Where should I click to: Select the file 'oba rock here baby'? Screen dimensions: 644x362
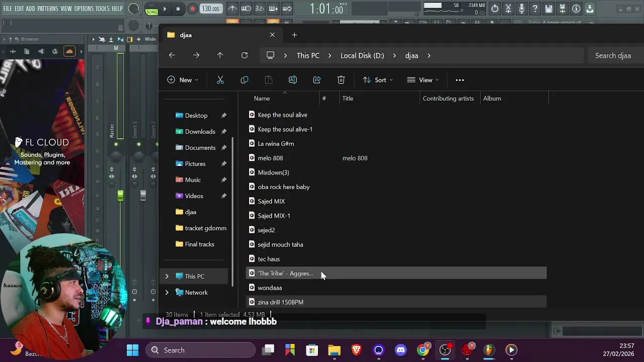click(396, 187)
